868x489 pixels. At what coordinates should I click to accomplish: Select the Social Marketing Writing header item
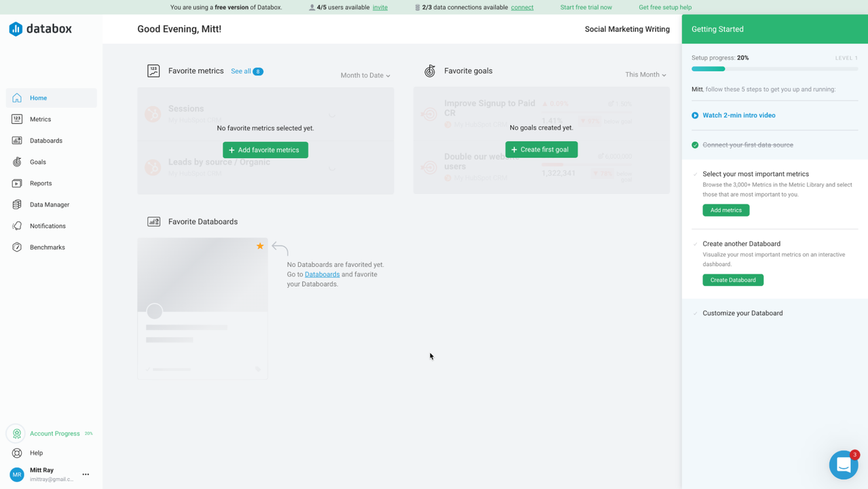point(626,29)
